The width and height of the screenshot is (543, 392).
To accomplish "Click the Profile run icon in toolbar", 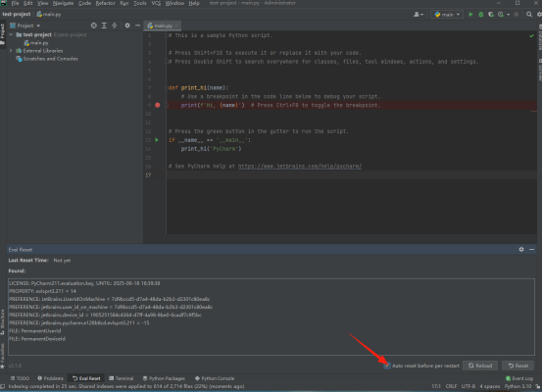I will 501,15.
